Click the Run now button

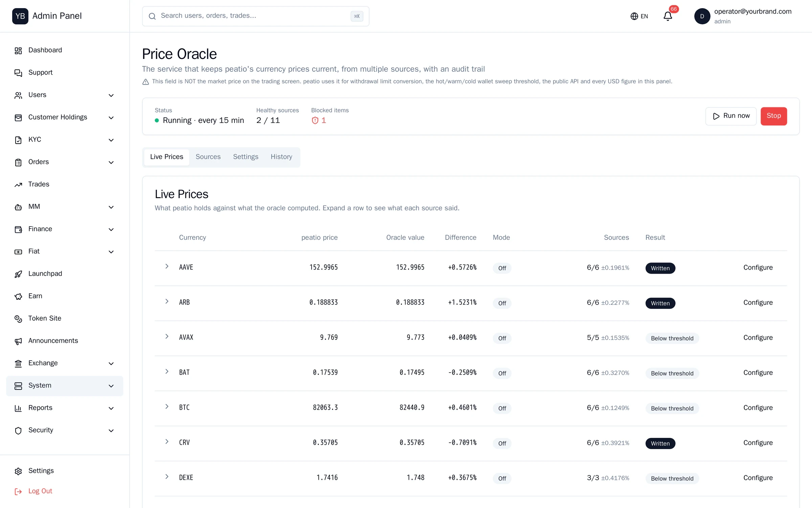[x=731, y=116]
